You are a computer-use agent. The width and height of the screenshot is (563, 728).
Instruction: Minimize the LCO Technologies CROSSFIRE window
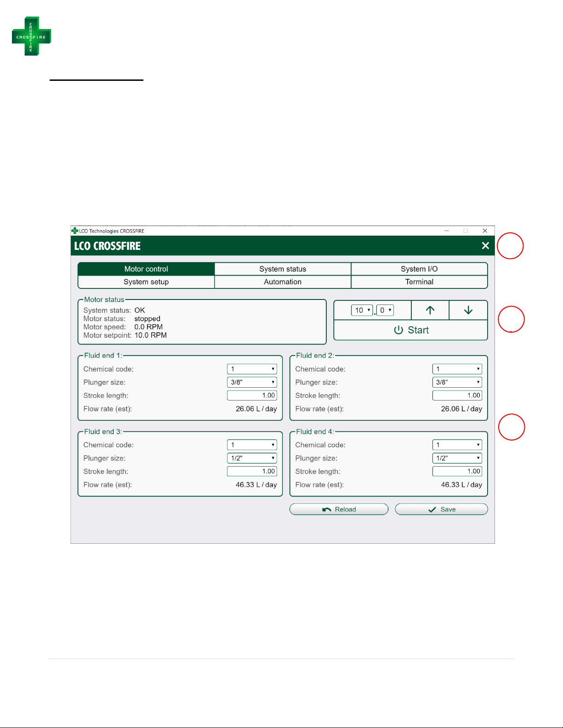[x=447, y=231]
